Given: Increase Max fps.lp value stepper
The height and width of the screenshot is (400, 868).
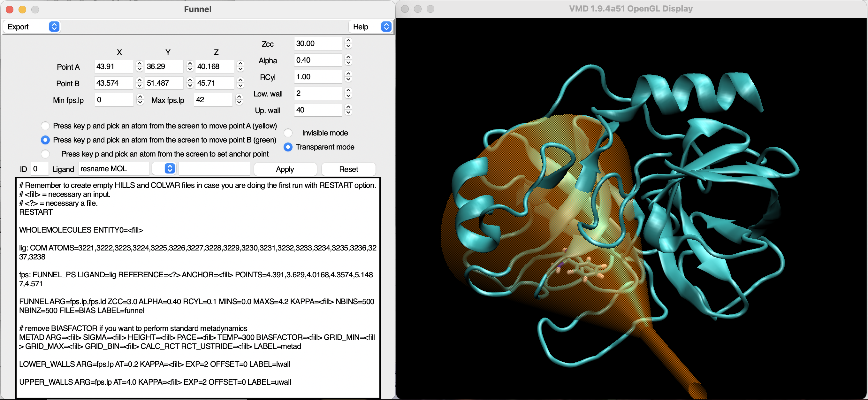Looking at the screenshot, I should pyautogui.click(x=239, y=97).
